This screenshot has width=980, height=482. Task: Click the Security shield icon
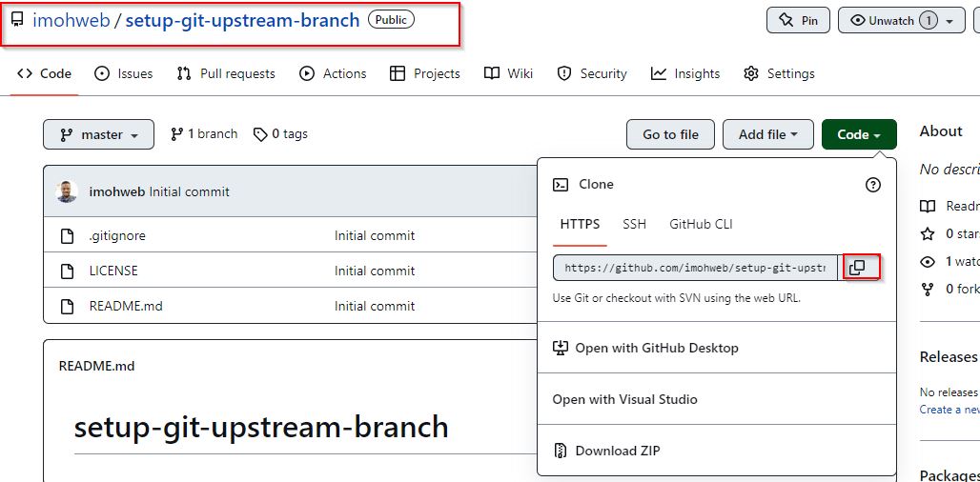click(563, 73)
